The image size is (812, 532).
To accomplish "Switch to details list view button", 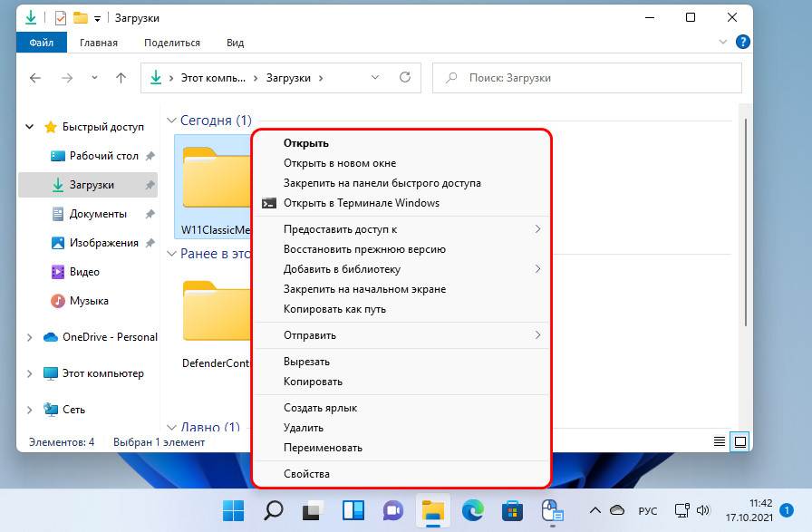I will coord(720,442).
